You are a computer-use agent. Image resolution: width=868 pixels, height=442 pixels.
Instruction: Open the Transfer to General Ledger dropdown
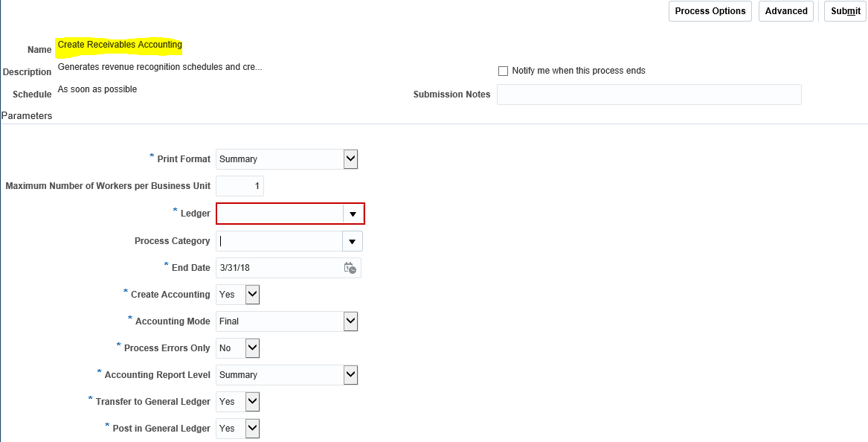point(252,401)
